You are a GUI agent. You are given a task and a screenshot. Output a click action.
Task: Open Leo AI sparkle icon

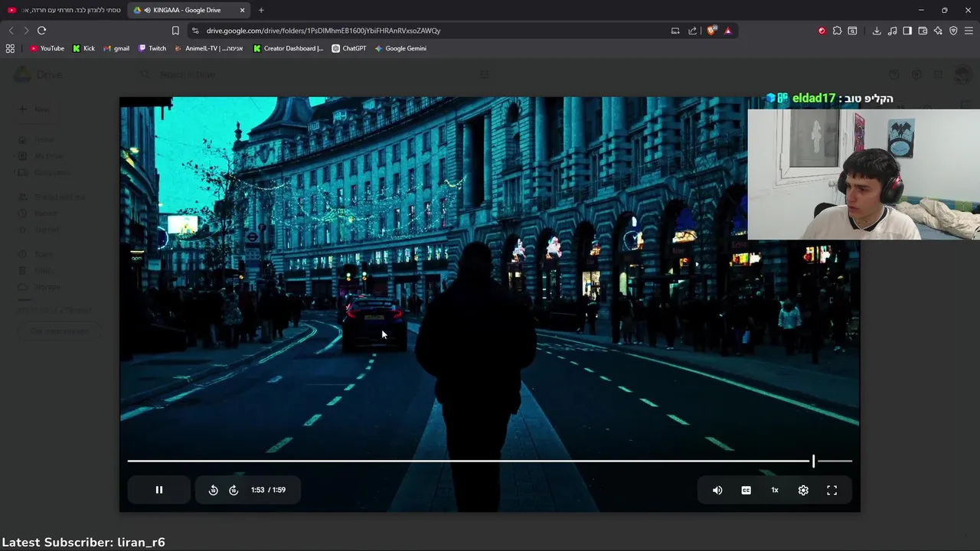click(938, 31)
